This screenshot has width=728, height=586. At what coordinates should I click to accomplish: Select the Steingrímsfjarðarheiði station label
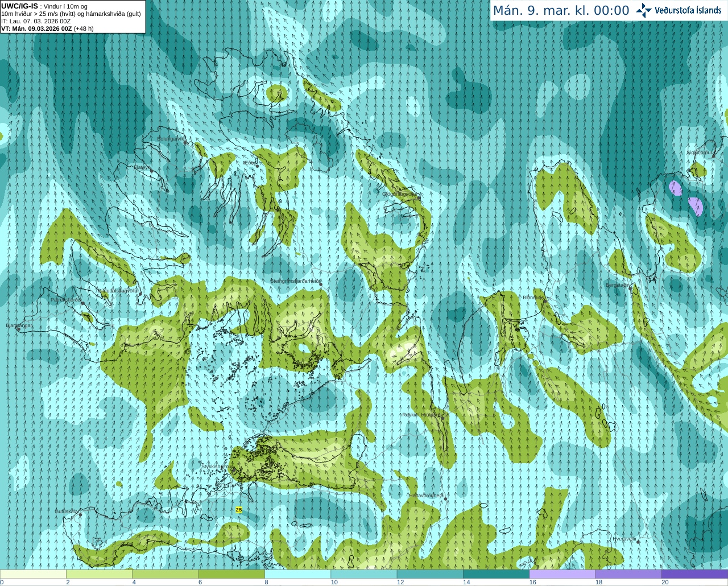click(295, 281)
